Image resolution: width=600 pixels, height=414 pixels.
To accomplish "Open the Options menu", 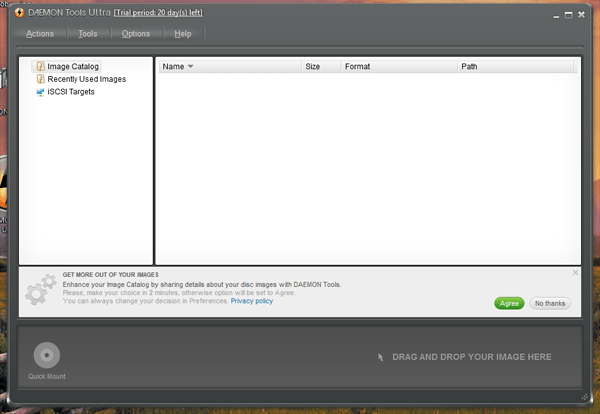I will click(x=136, y=34).
